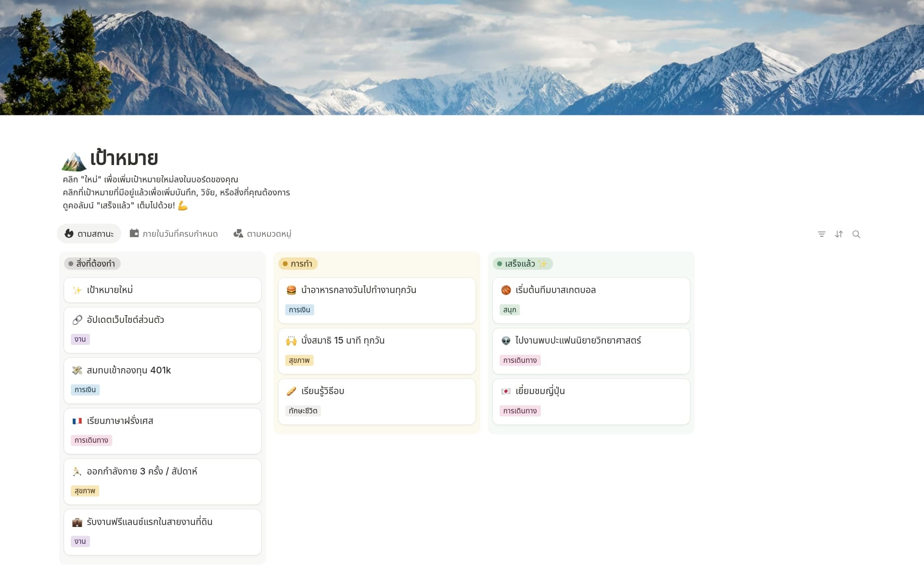Click the sort arrows icon
The image size is (924, 577).
pos(839,234)
